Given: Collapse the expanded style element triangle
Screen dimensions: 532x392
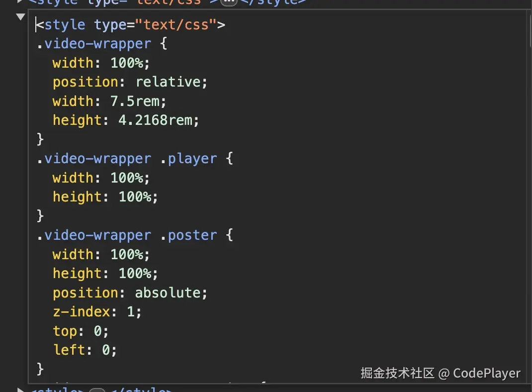Looking at the screenshot, I should pyautogui.click(x=20, y=17).
